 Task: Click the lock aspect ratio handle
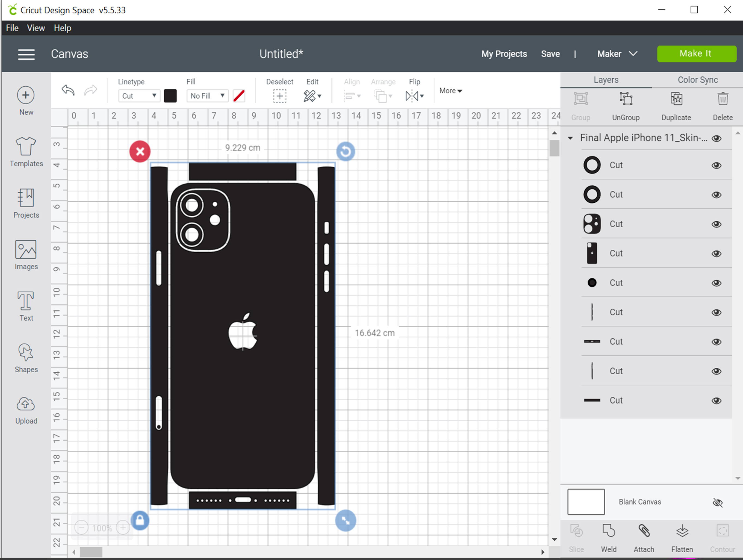click(140, 520)
